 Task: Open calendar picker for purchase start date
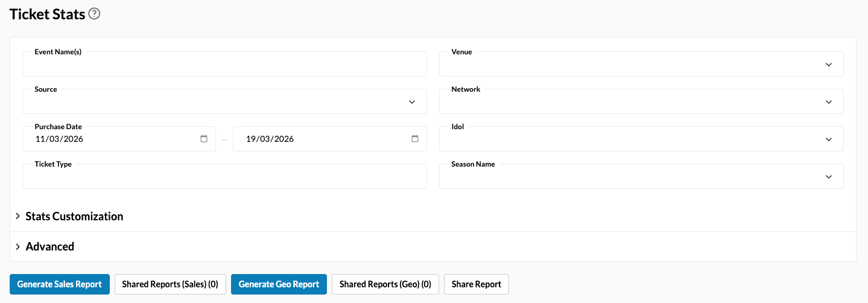click(204, 139)
